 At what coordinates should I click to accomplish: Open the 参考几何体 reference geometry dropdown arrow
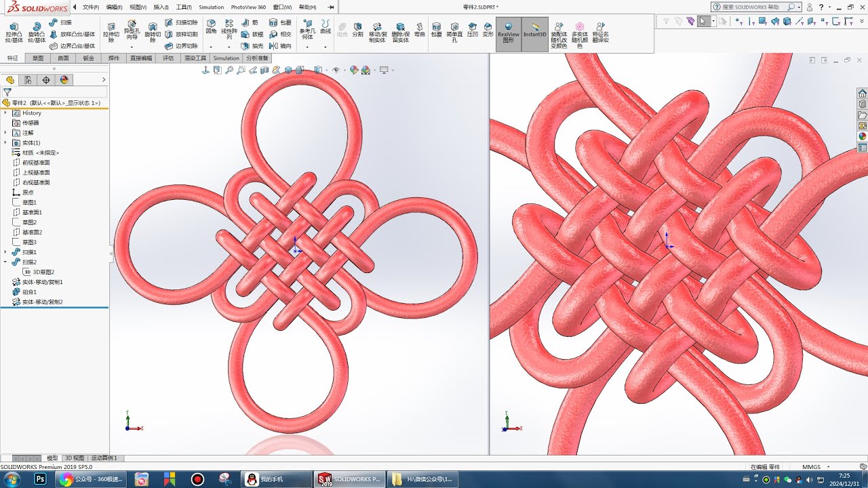307,47
